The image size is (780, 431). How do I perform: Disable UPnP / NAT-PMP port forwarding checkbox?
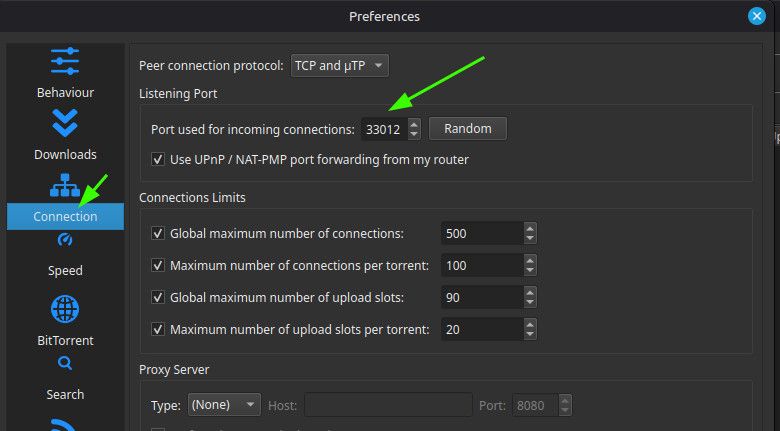pos(158,160)
